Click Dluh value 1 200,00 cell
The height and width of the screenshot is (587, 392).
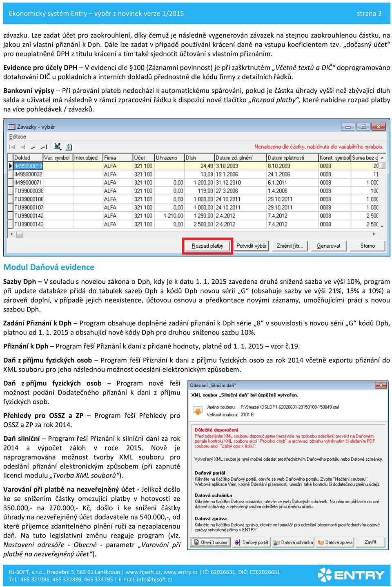tap(199, 182)
